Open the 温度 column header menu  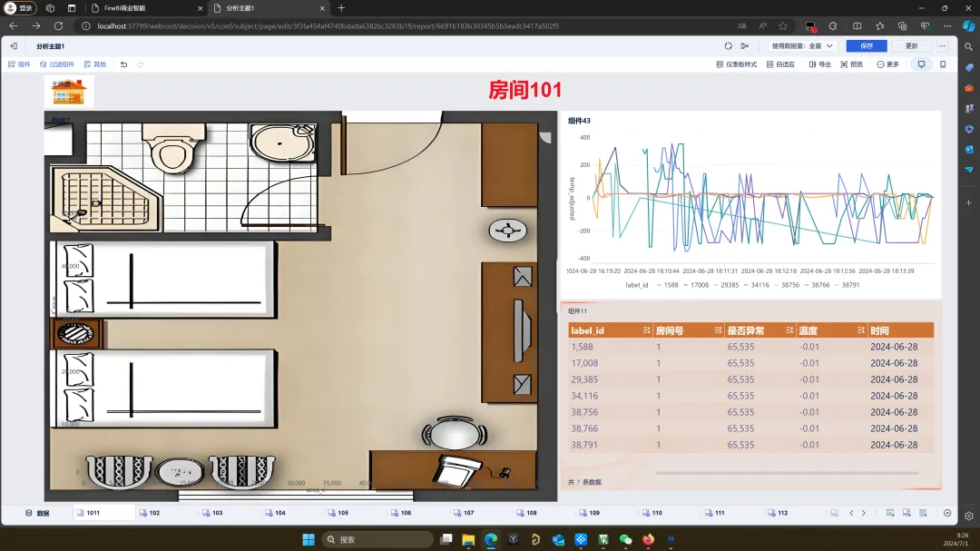pyautogui.click(x=860, y=330)
